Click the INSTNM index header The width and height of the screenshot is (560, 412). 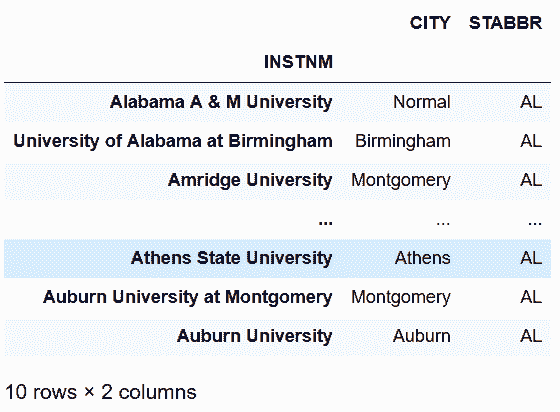click(x=299, y=62)
